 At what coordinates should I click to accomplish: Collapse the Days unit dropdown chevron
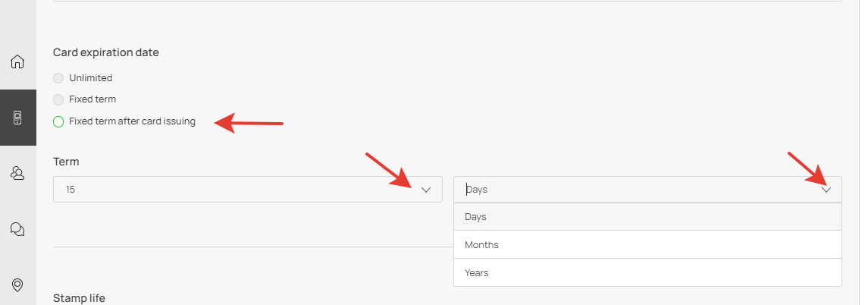click(x=826, y=190)
